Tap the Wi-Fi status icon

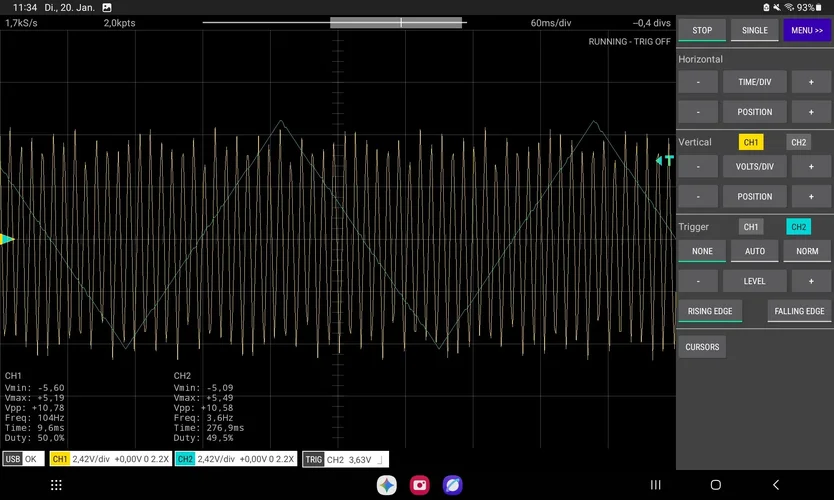pos(789,7)
